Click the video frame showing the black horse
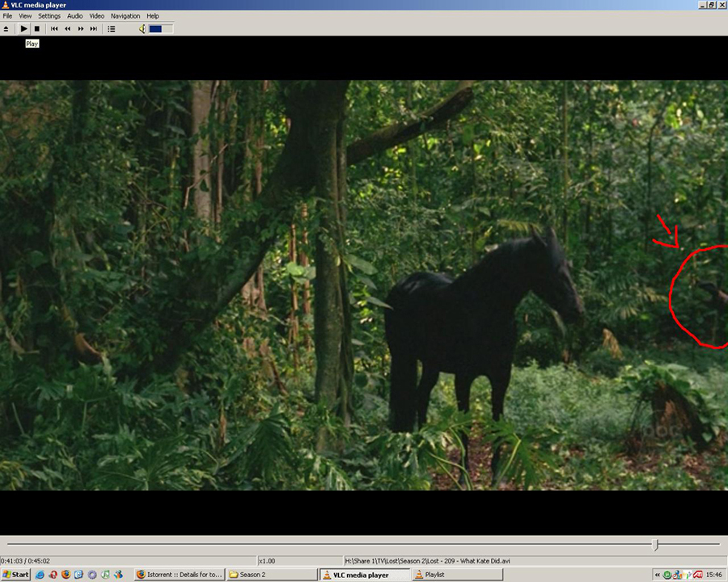 [x=364, y=285]
